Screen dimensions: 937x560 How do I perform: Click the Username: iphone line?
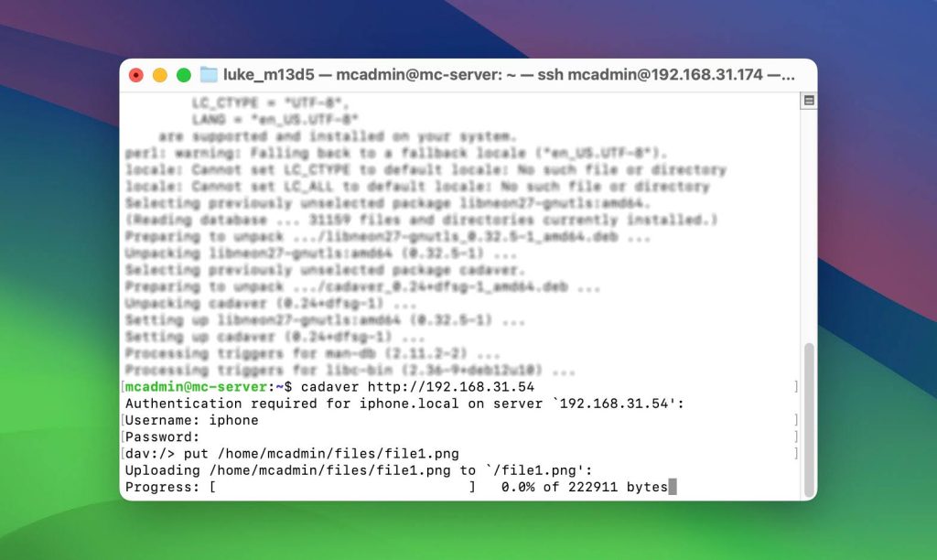(192, 420)
